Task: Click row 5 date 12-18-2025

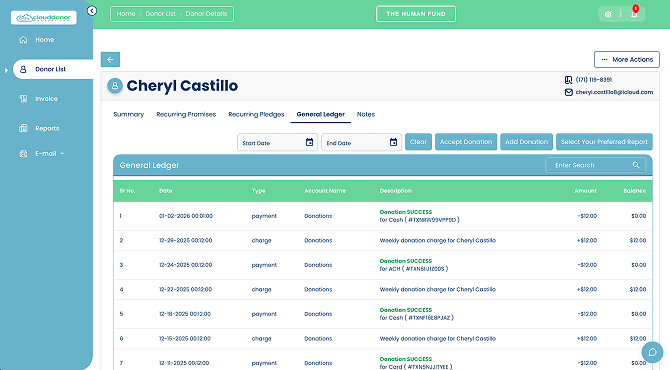Action: pos(185,314)
